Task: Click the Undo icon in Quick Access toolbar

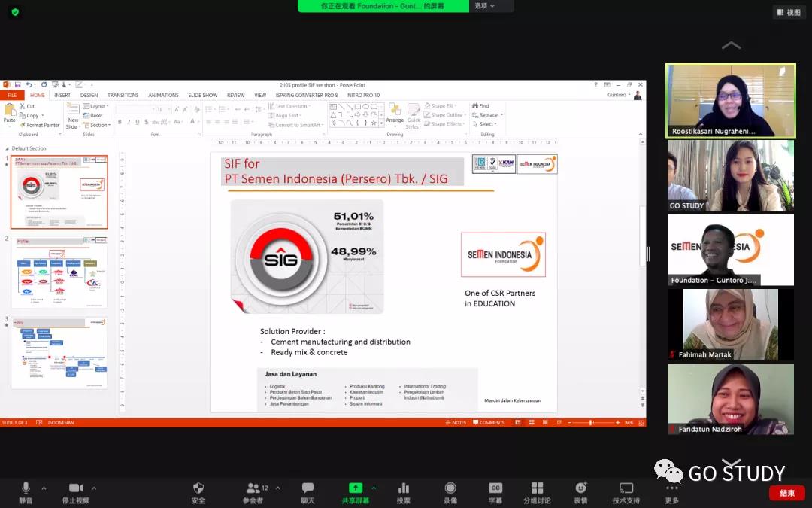Action: pyautogui.click(x=29, y=84)
